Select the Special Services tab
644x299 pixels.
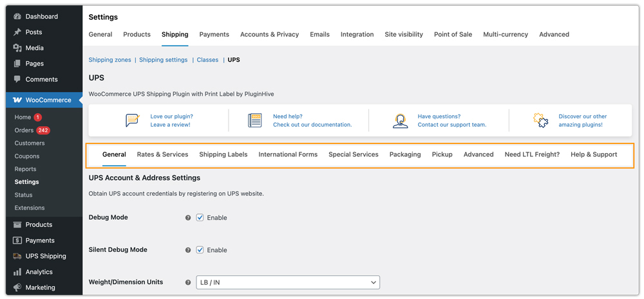(x=354, y=154)
